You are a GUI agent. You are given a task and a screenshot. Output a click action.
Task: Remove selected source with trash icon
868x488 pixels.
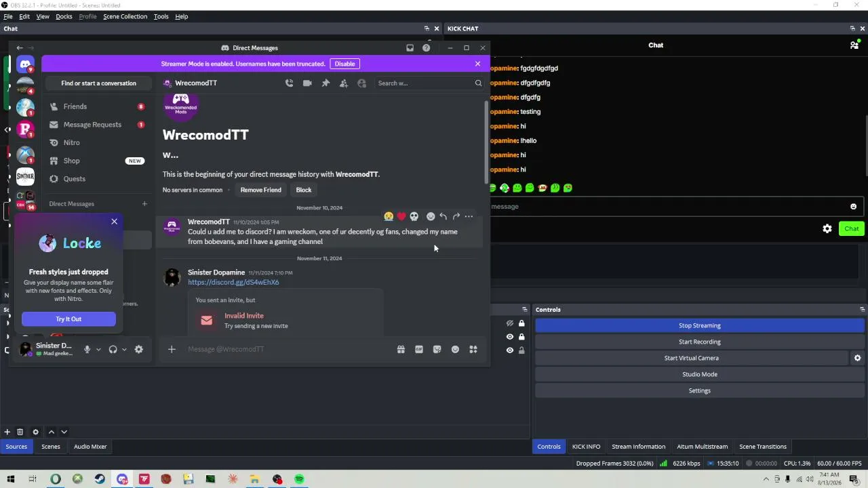click(x=20, y=432)
